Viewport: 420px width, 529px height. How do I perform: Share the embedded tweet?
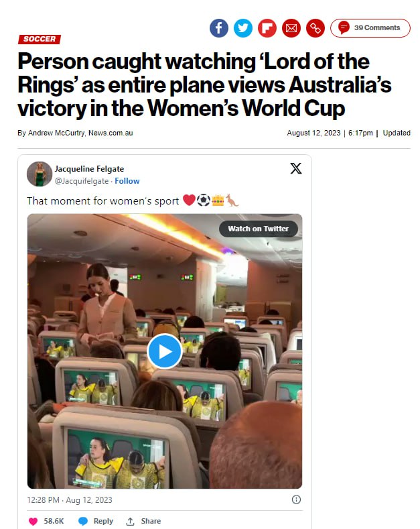[x=143, y=521]
